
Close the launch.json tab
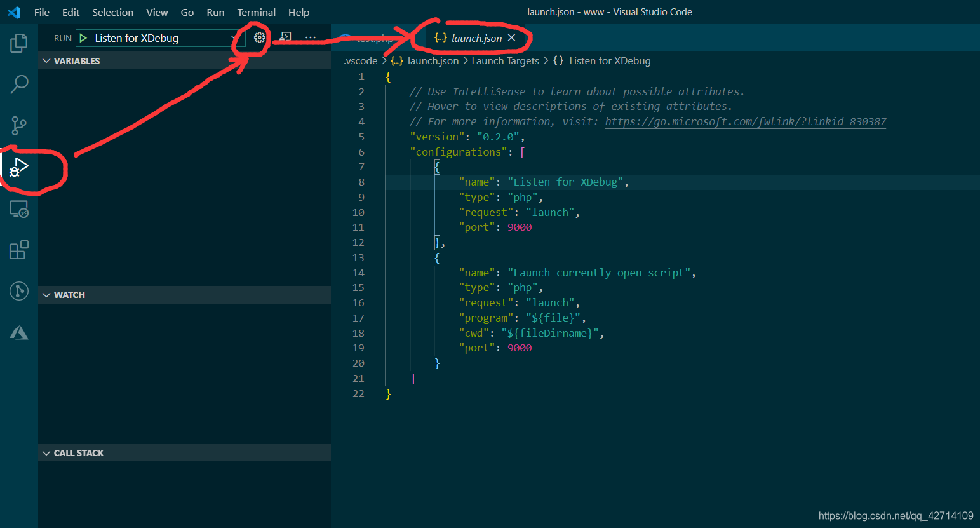point(511,38)
